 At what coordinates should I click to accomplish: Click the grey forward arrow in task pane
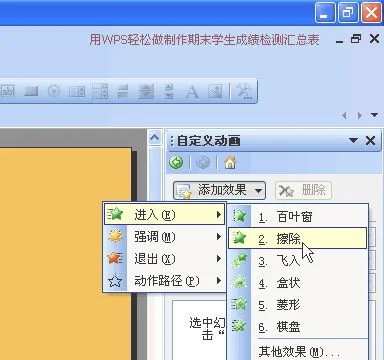click(x=203, y=163)
